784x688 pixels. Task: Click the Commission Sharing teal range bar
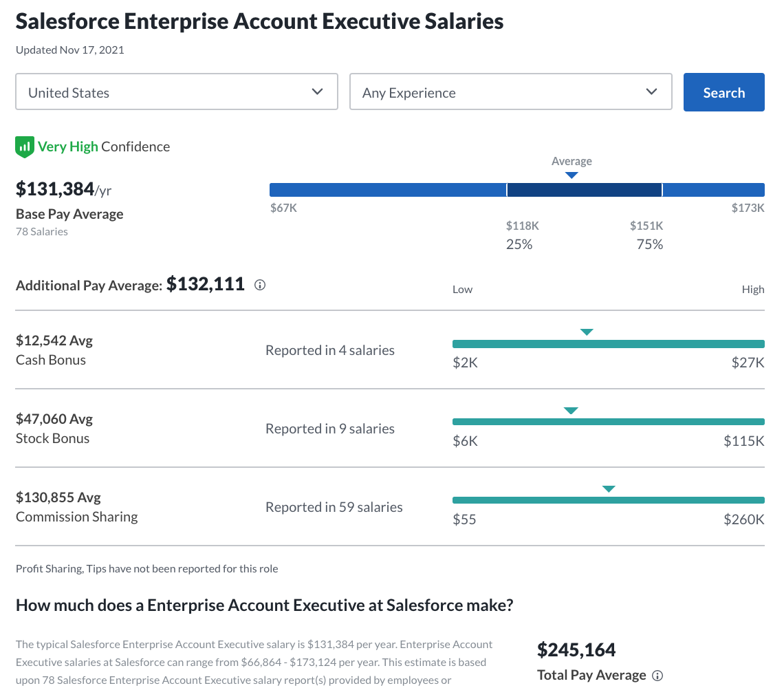[609, 500]
